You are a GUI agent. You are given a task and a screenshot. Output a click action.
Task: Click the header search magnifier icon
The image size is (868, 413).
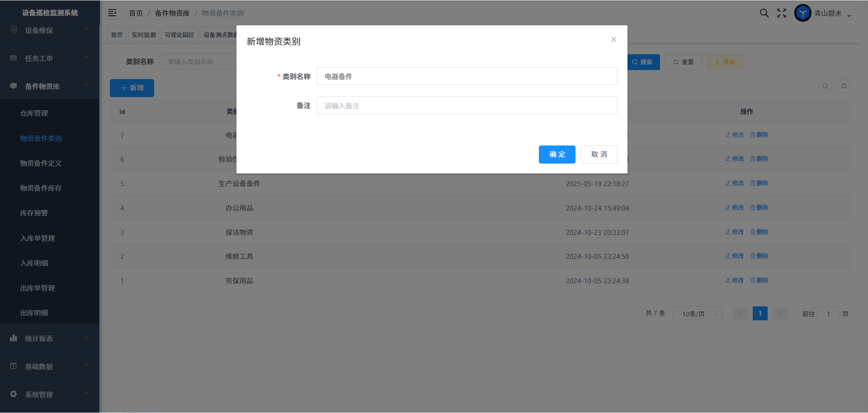[764, 13]
